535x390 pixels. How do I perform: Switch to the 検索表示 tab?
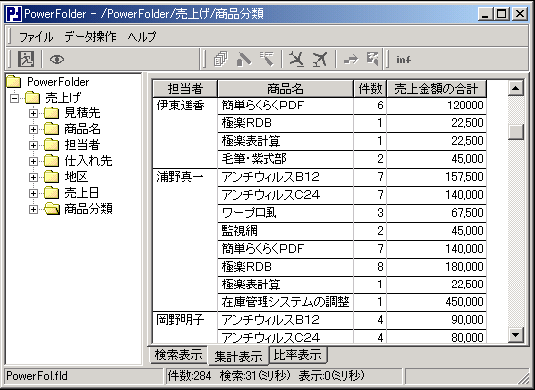pos(178,355)
